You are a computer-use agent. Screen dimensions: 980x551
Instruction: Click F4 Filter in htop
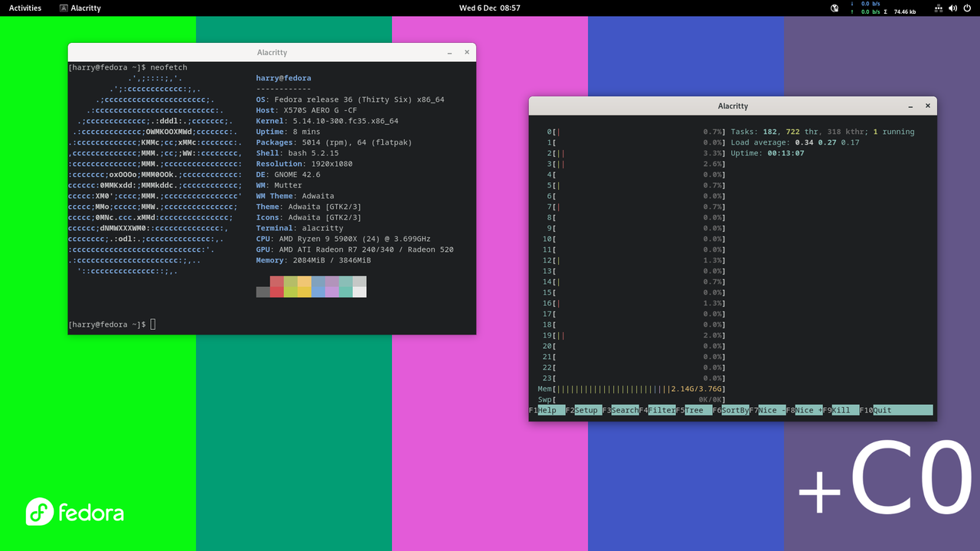pos(657,410)
